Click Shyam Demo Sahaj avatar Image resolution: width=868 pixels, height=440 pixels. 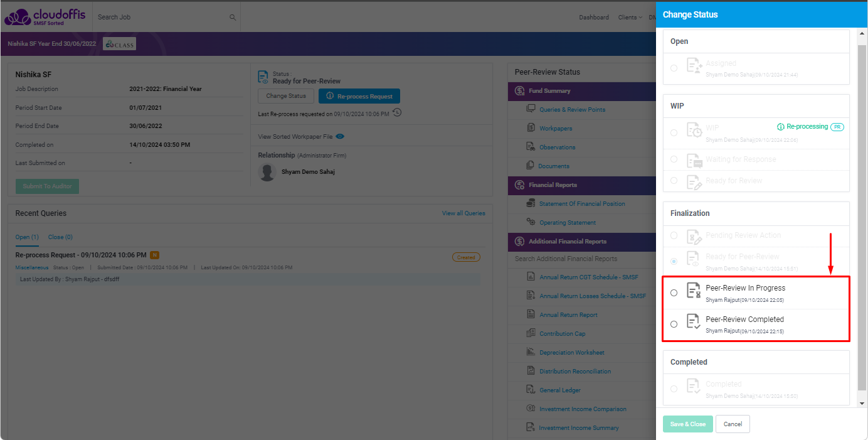pos(268,172)
